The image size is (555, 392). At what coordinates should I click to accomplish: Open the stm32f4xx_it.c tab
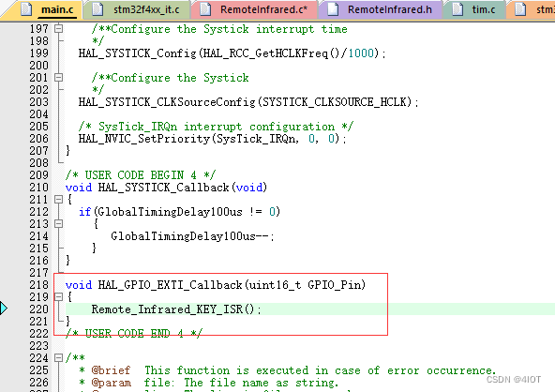click(137, 9)
